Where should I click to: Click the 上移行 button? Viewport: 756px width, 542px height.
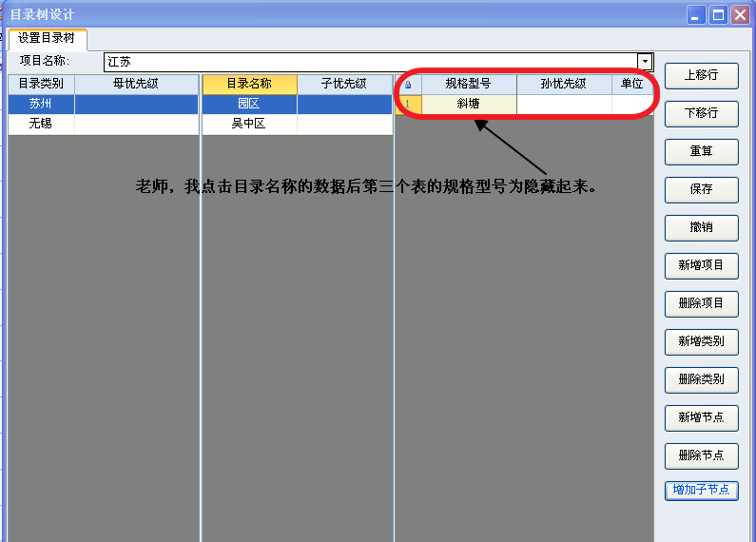701,76
